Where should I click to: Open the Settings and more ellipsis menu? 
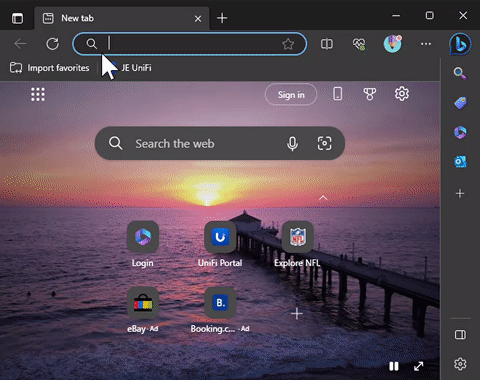(x=426, y=44)
